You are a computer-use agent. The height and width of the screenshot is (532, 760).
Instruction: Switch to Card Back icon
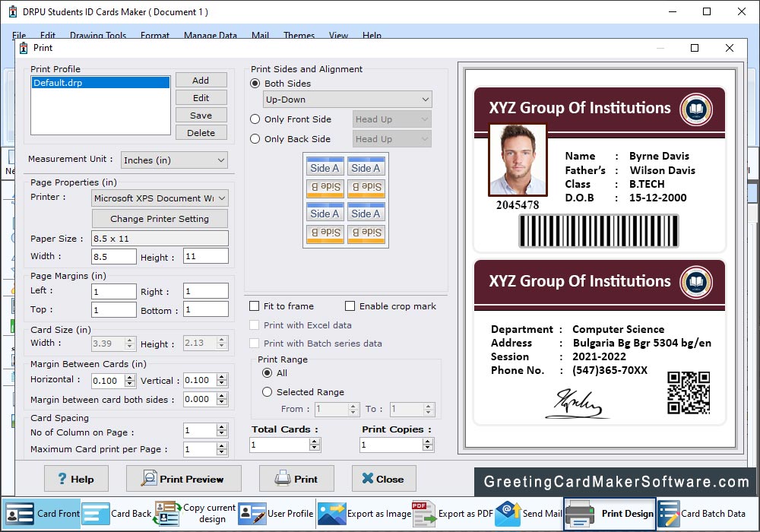point(96,514)
